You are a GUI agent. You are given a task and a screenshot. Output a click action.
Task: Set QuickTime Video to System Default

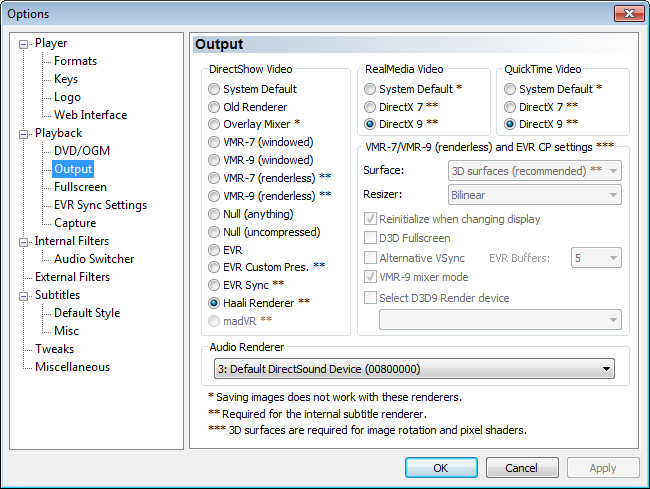coord(510,88)
